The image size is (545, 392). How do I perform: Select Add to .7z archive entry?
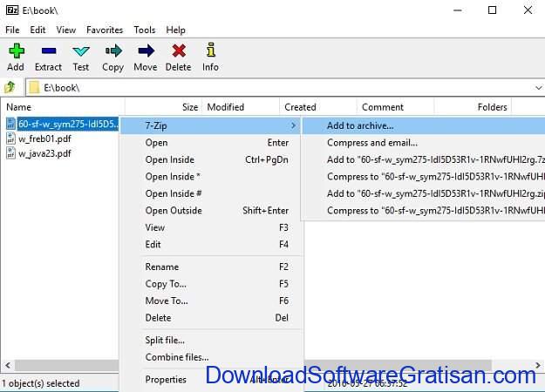click(423, 159)
